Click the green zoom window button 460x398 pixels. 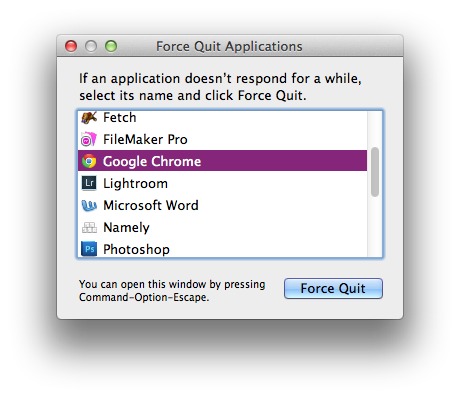tap(111, 46)
